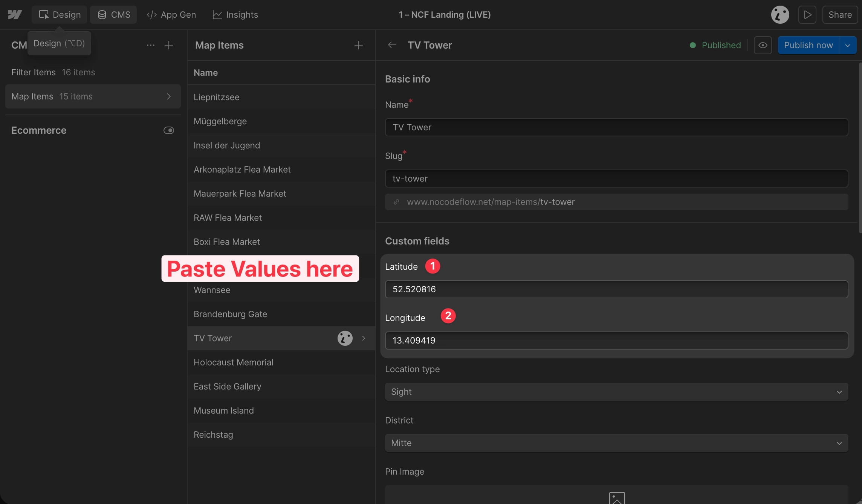Click the Share button

point(840,15)
